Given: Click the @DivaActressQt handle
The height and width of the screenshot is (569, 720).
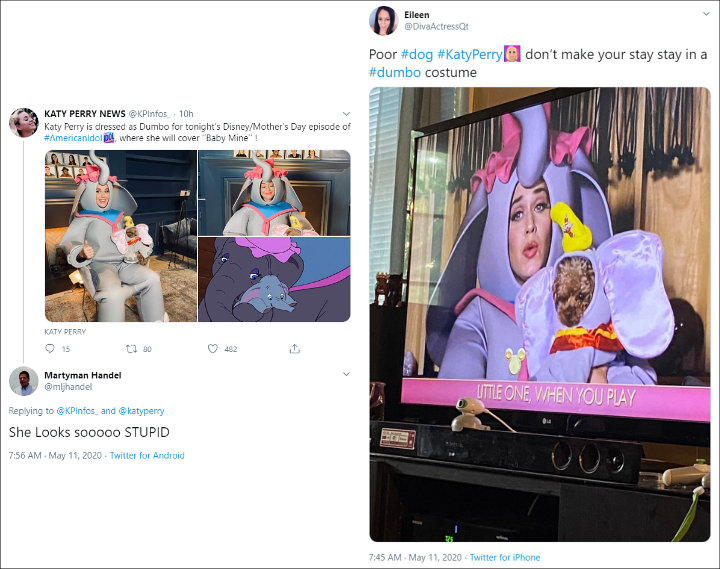Looking at the screenshot, I should point(436,27).
